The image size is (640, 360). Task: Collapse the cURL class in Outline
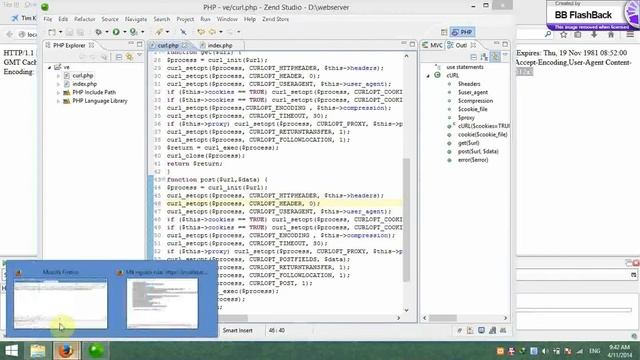pyautogui.click(x=428, y=76)
